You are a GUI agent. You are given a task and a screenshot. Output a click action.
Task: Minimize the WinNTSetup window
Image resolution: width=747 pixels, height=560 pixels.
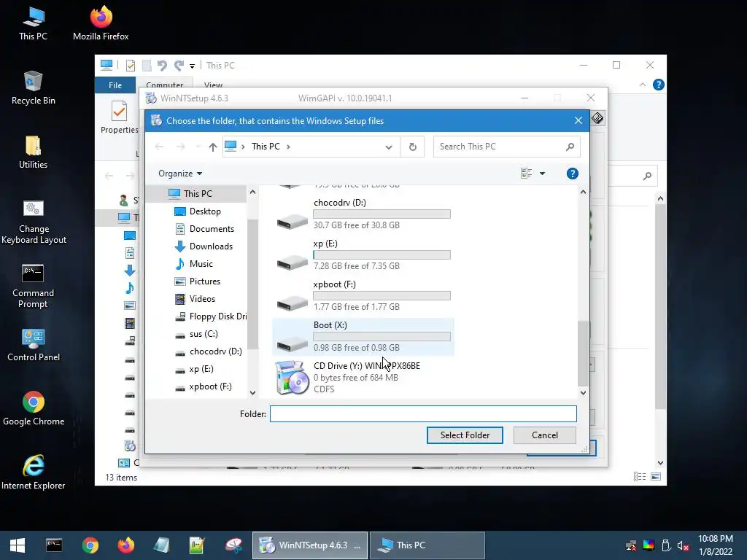(525, 98)
